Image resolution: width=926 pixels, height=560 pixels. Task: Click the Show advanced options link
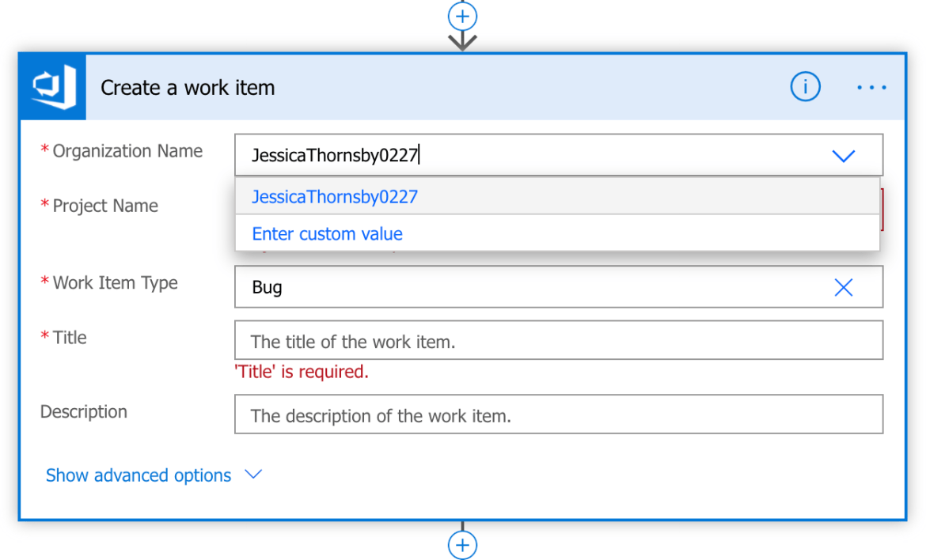click(139, 475)
